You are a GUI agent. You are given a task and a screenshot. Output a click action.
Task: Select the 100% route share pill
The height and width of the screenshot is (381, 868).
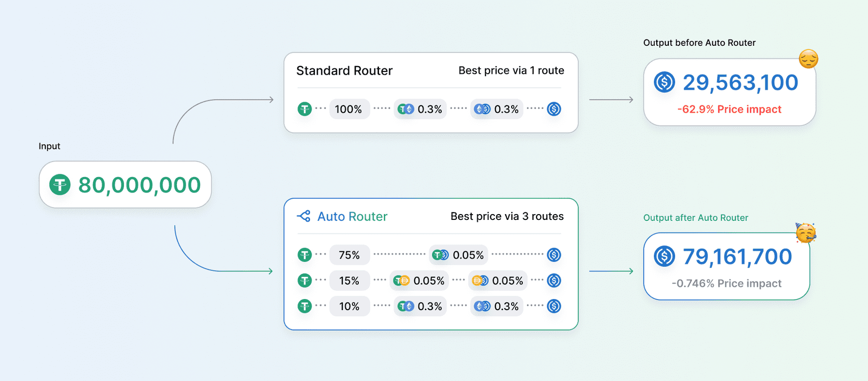click(349, 109)
